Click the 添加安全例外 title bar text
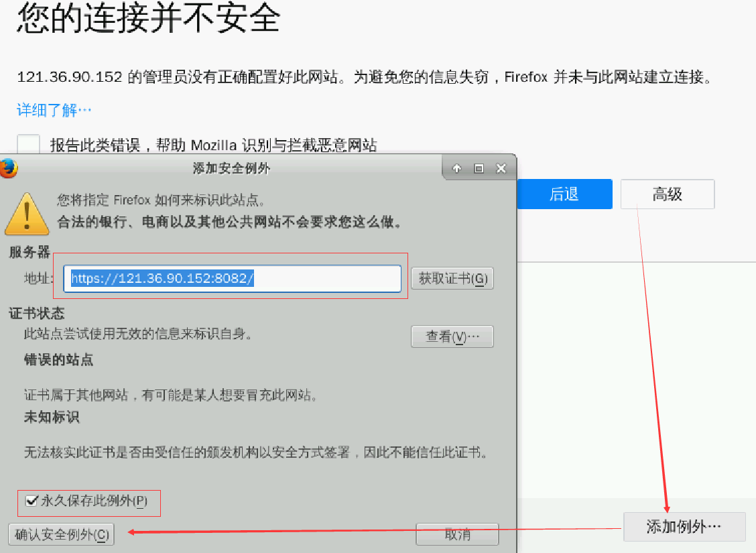756x553 pixels. pyautogui.click(x=231, y=168)
